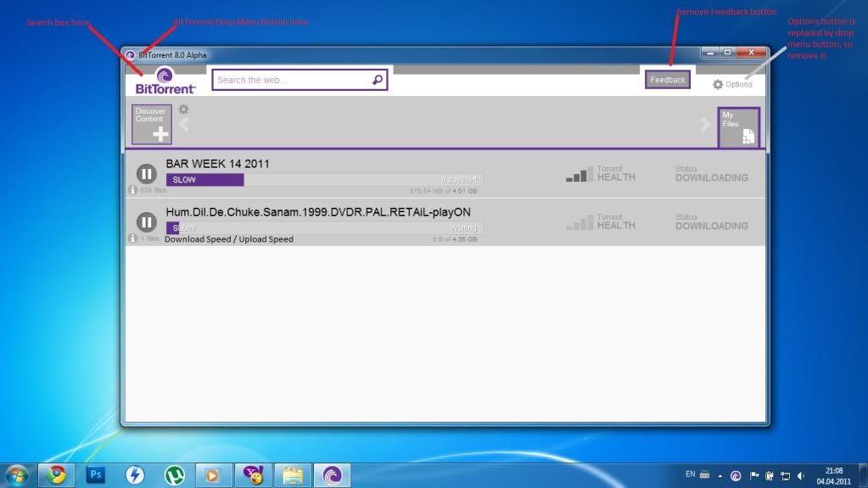
Task: Open the media player taskbar icon
Action: (213, 475)
